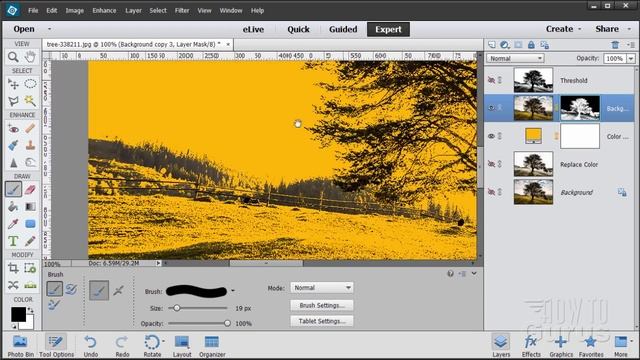
Task: Open Layers panel flyout menu
Action: click(631, 45)
